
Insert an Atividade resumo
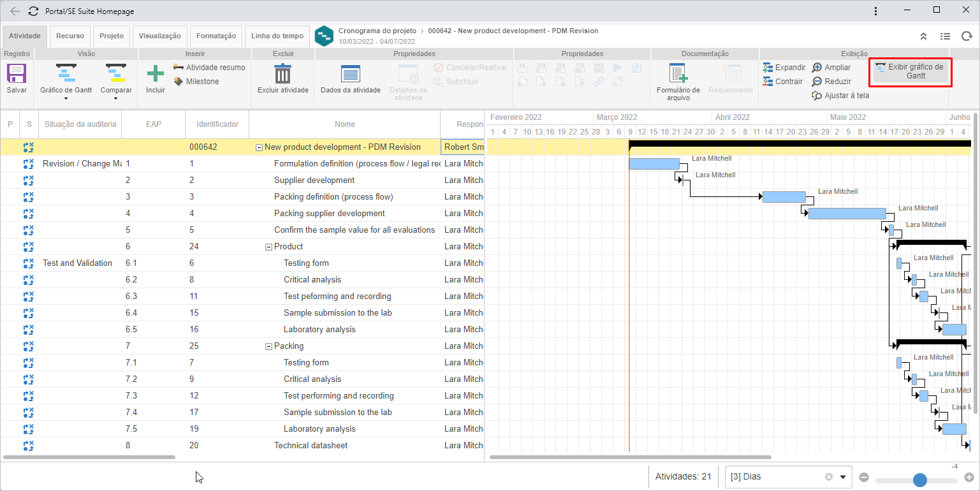point(209,67)
